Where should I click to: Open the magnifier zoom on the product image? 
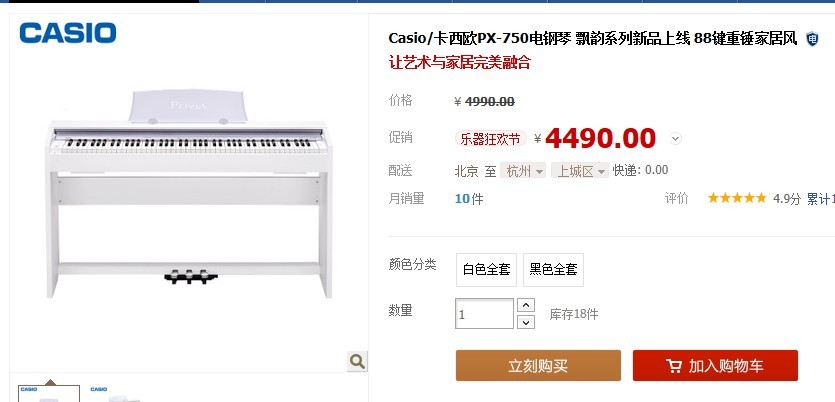click(x=357, y=362)
